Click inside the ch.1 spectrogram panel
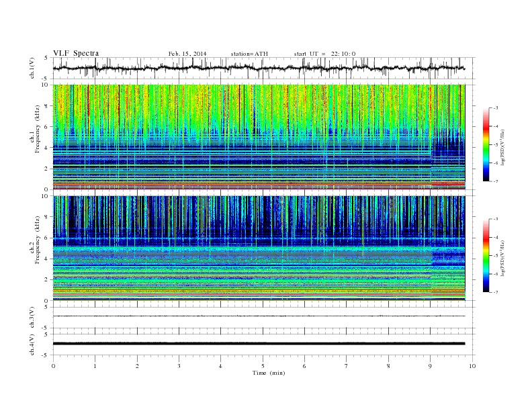Image resolution: width=532 pixels, height=411 pixels. (259, 137)
